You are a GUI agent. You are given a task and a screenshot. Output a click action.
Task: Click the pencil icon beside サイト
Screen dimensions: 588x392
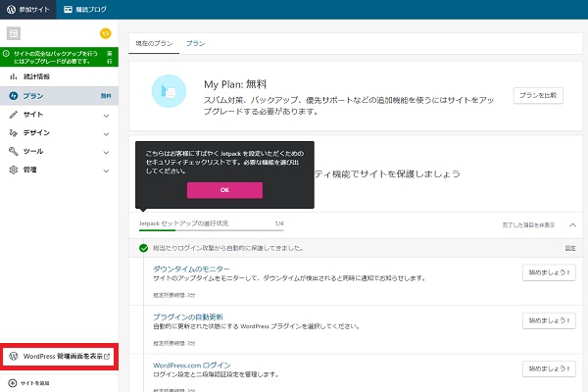click(14, 115)
